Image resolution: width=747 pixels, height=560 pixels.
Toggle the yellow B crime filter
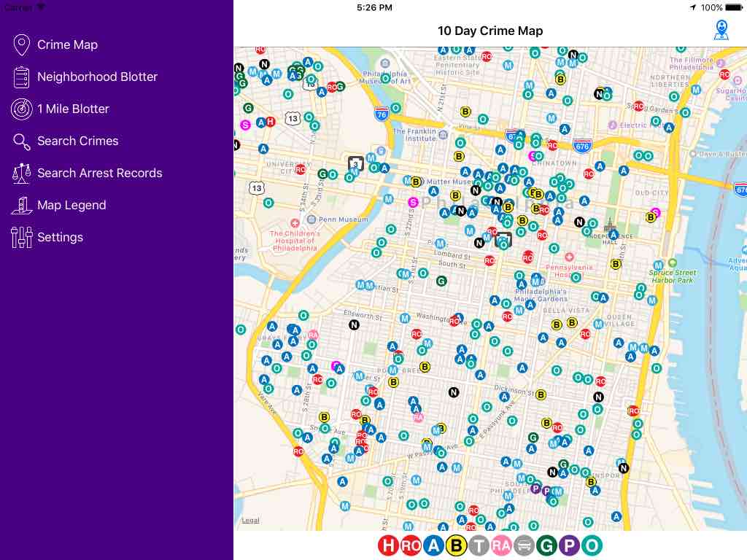(x=456, y=545)
